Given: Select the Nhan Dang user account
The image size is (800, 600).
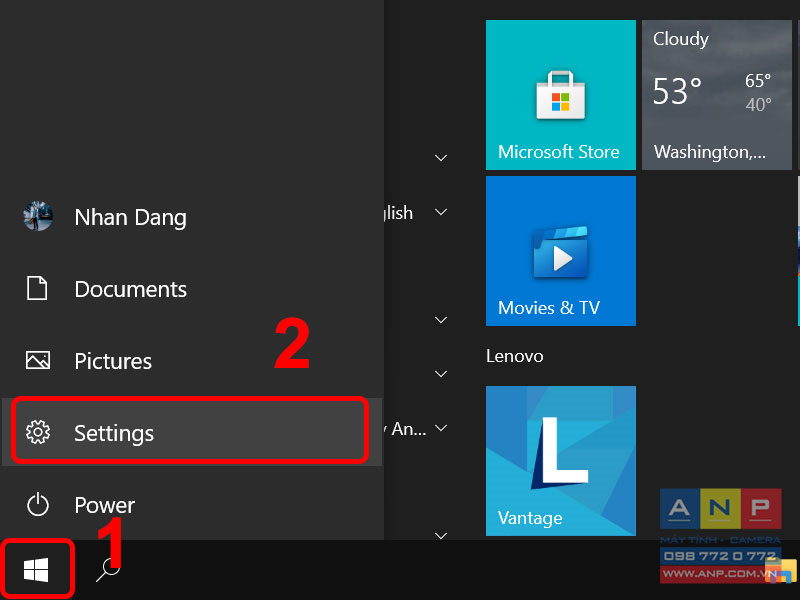Looking at the screenshot, I should [191, 217].
